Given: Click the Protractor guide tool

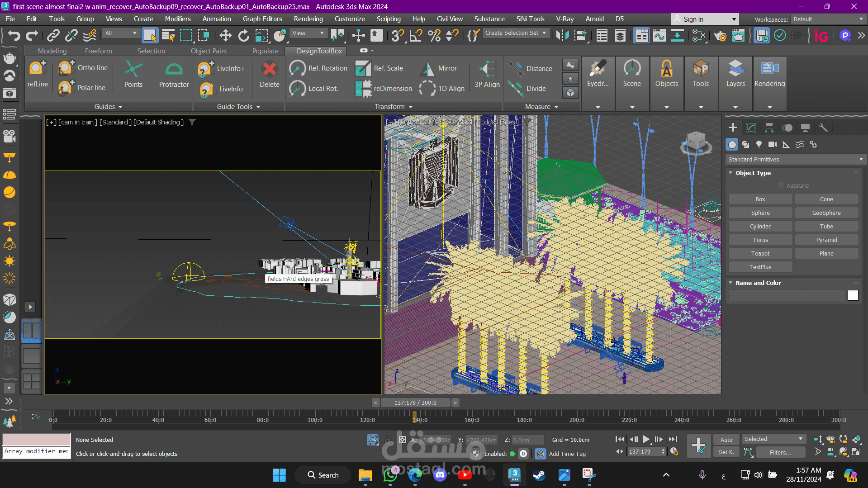Looking at the screenshot, I should coord(174,75).
